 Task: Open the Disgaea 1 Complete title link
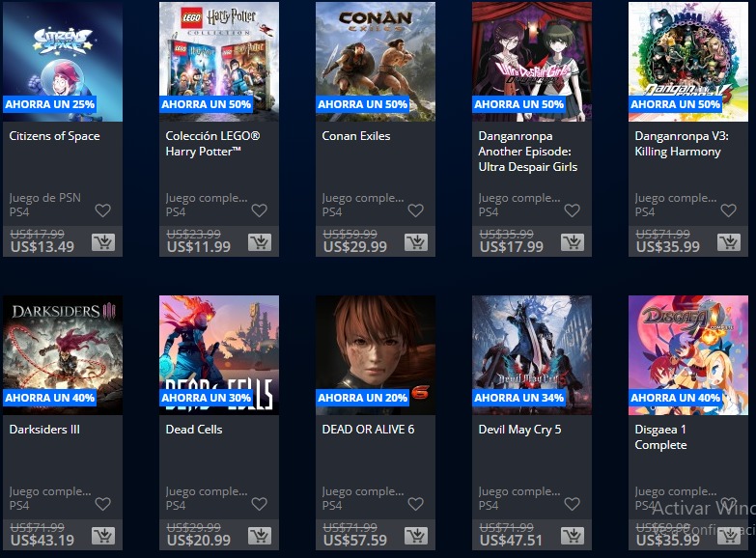pos(660,437)
